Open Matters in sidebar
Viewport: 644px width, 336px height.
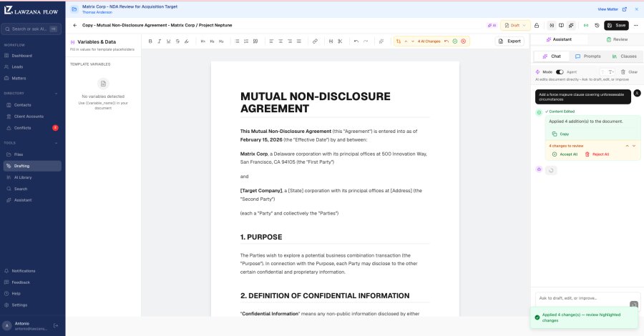coord(32,78)
